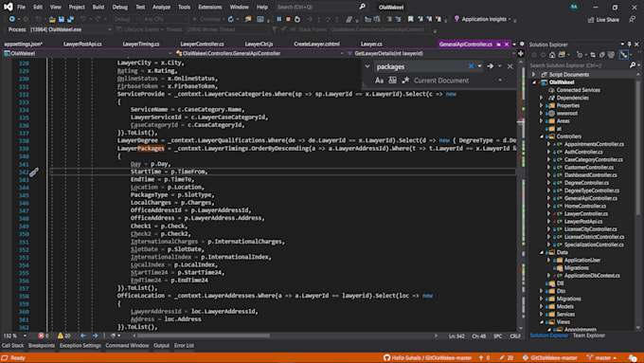Viewport: 644px width, 363px height.
Task: Click the screwdriver icon at line 342
Action: coord(34,172)
